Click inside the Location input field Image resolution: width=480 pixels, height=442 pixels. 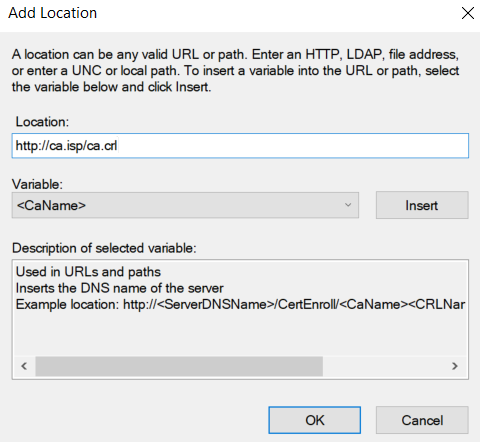point(240,146)
